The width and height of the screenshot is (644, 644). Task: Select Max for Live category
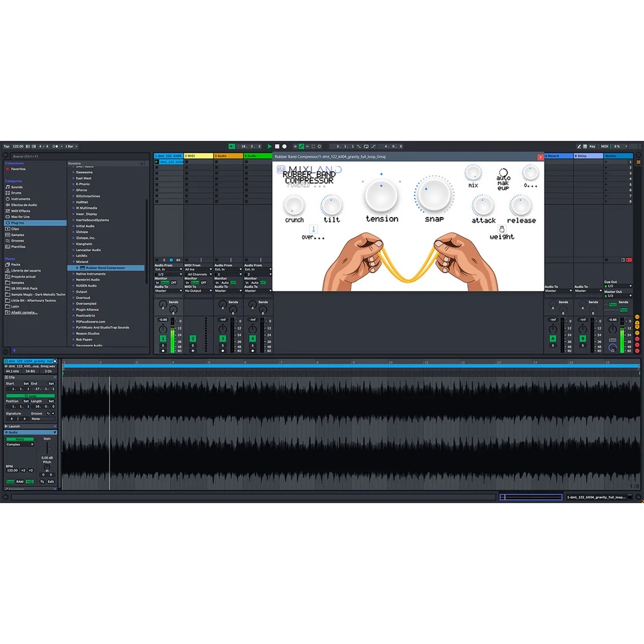(x=20, y=216)
